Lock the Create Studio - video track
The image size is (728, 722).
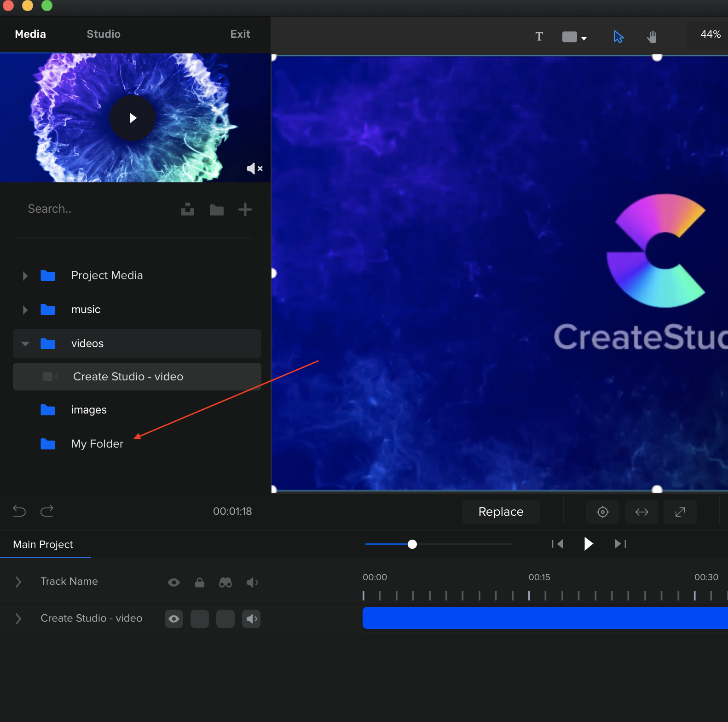[x=200, y=619]
